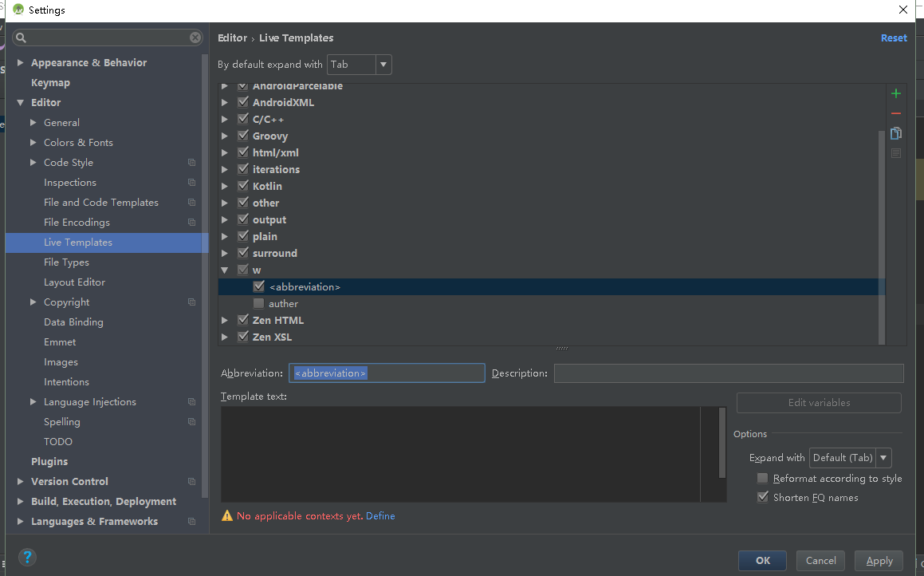
Task: Click project-level icon beside Spelling
Action: click(x=191, y=421)
